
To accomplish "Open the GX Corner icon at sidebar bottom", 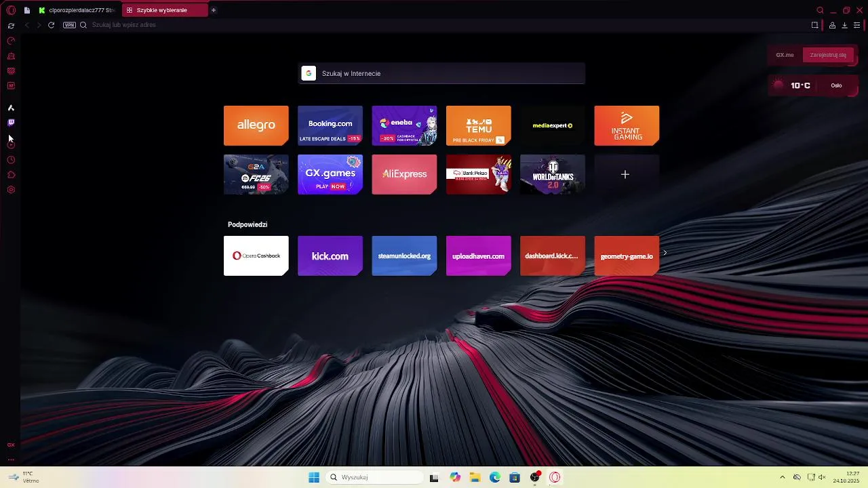I will (11, 445).
